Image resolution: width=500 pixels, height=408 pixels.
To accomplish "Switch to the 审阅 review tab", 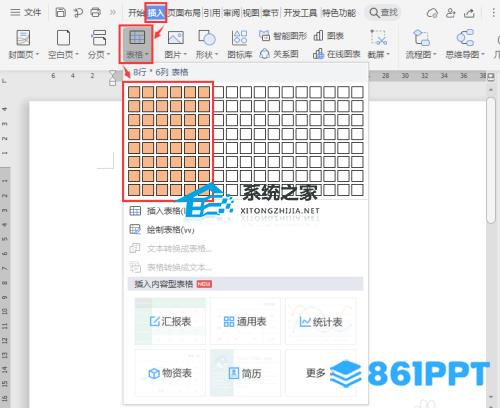I will point(231,13).
